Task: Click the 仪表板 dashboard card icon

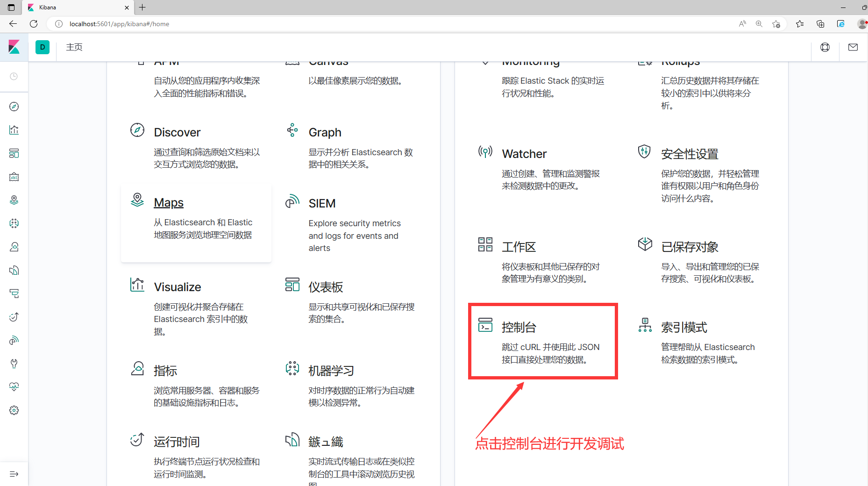Action: click(292, 285)
